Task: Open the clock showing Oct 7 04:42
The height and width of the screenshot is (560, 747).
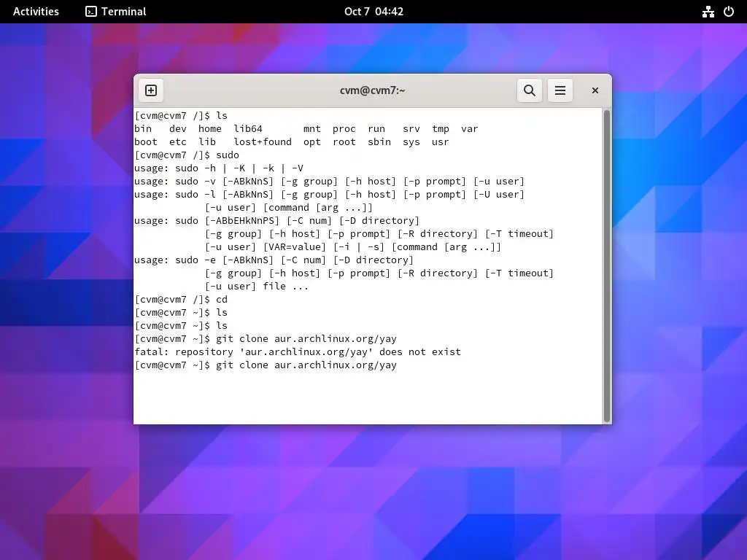Action: click(x=373, y=12)
